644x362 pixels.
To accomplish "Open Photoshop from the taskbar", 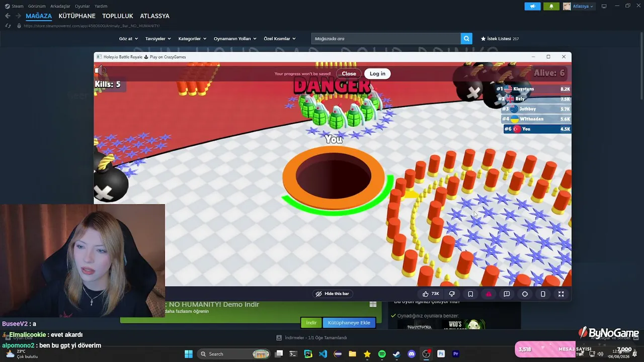I will pos(441,354).
